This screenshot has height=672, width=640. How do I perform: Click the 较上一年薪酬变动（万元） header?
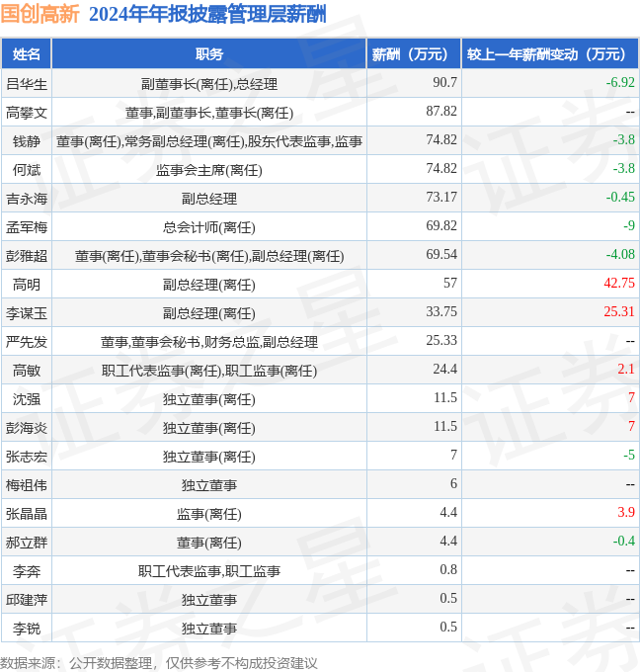(x=550, y=54)
